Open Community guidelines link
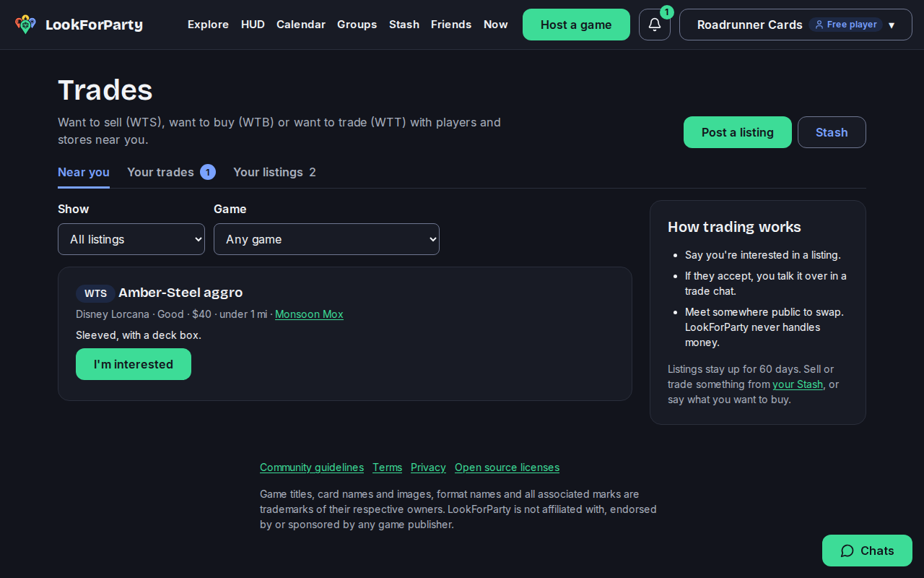924x578 pixels. point(312,467)
